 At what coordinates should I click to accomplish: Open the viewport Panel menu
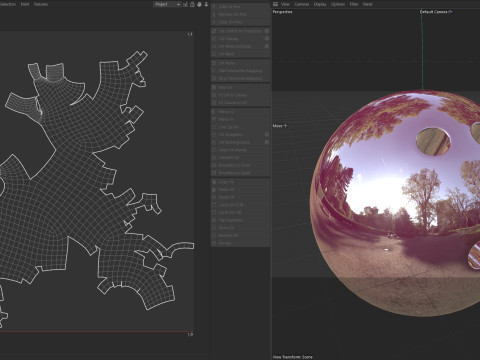point(367,4)
